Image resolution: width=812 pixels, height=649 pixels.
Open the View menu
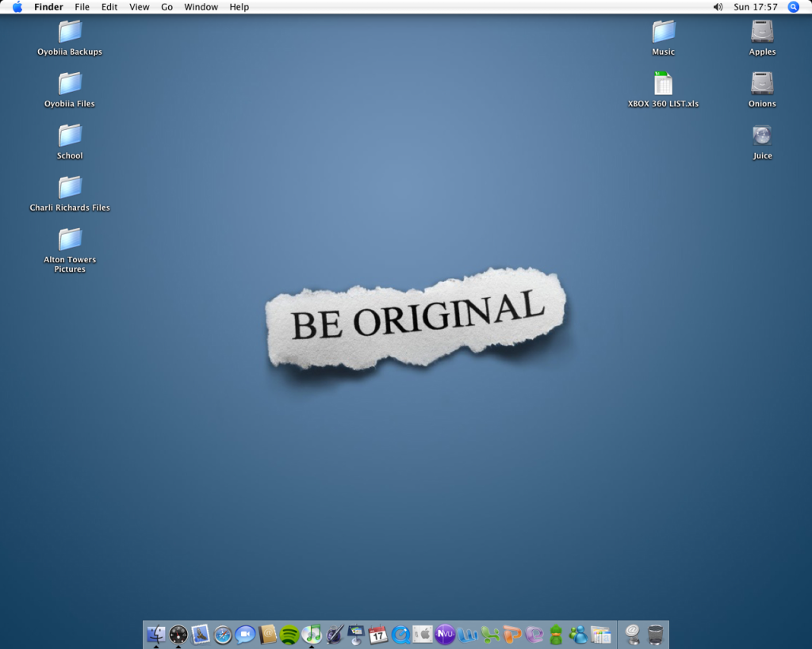click(x=140, y=6)
